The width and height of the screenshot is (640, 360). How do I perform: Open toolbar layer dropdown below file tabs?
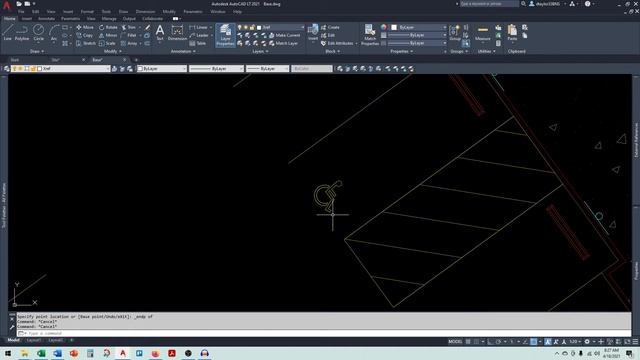(x=61, y=69)
